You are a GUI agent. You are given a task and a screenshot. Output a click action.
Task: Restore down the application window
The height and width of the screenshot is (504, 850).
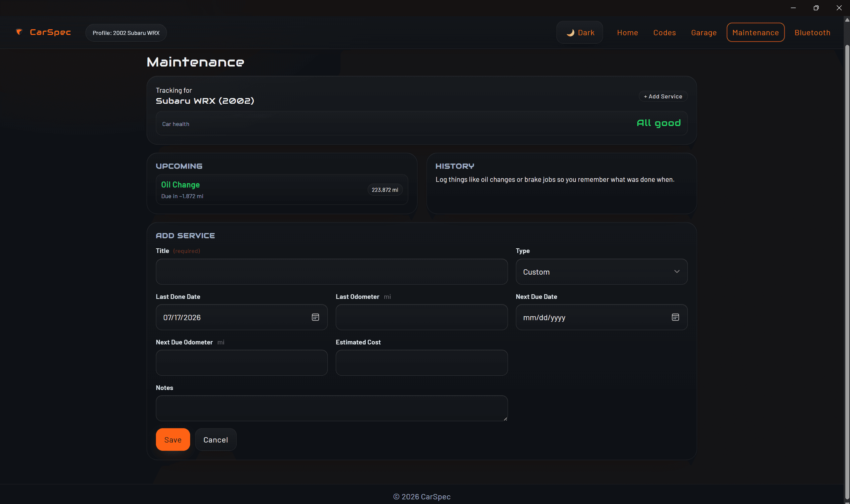tap(816, 8)
